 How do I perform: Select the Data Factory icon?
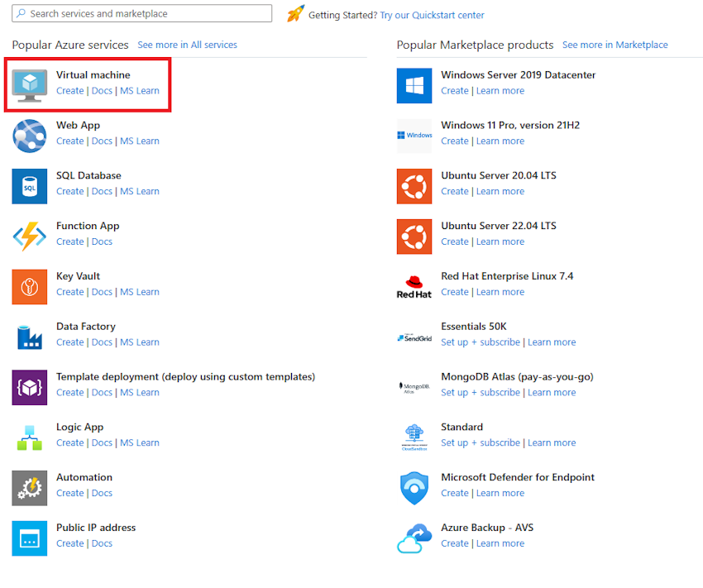tap(30, 337)
